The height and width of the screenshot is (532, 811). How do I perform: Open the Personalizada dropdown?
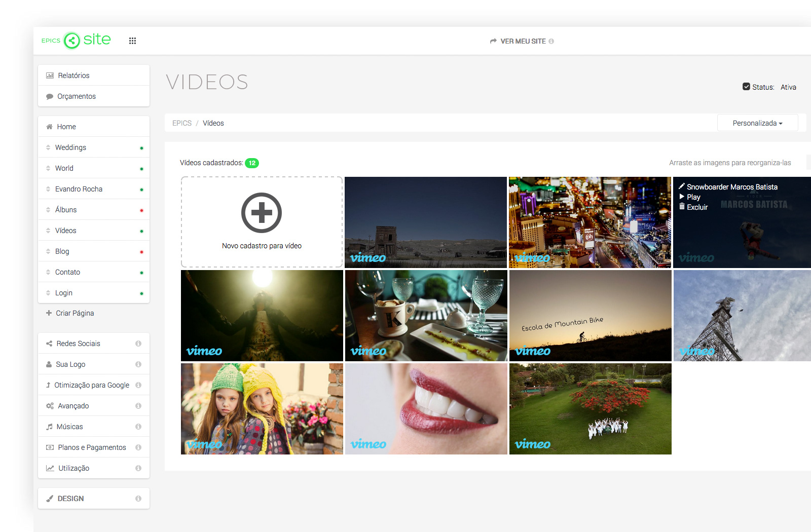click(x=757, y=123)
